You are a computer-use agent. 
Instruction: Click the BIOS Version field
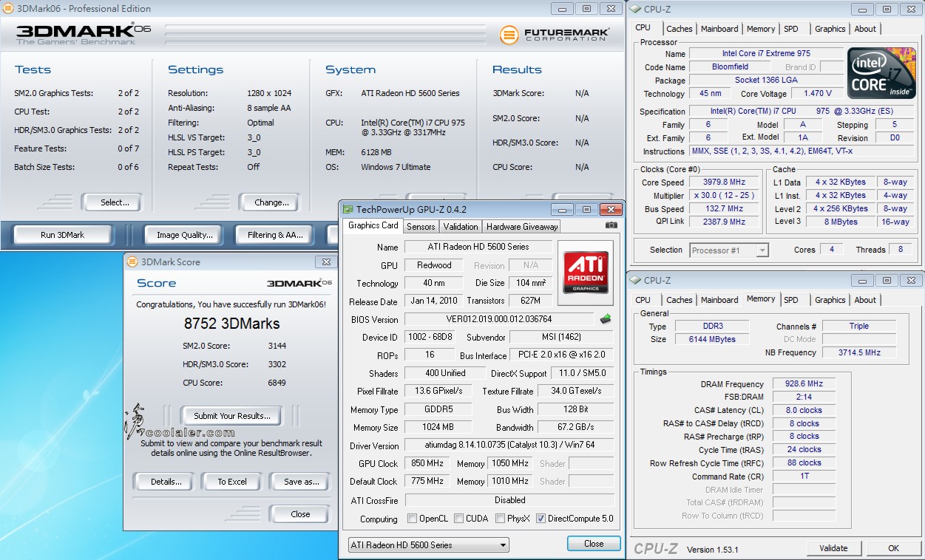pyautogui.click(x=499, y=319)
